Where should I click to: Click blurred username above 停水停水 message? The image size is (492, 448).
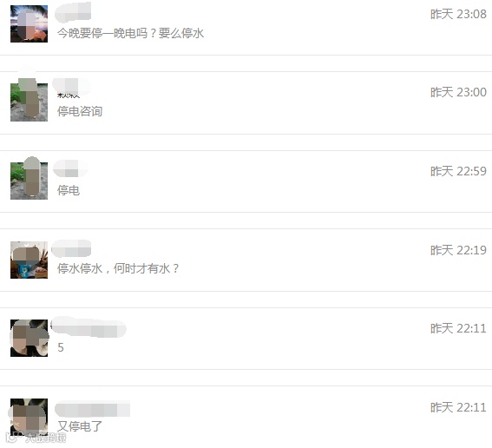click(x=71, y=248)
